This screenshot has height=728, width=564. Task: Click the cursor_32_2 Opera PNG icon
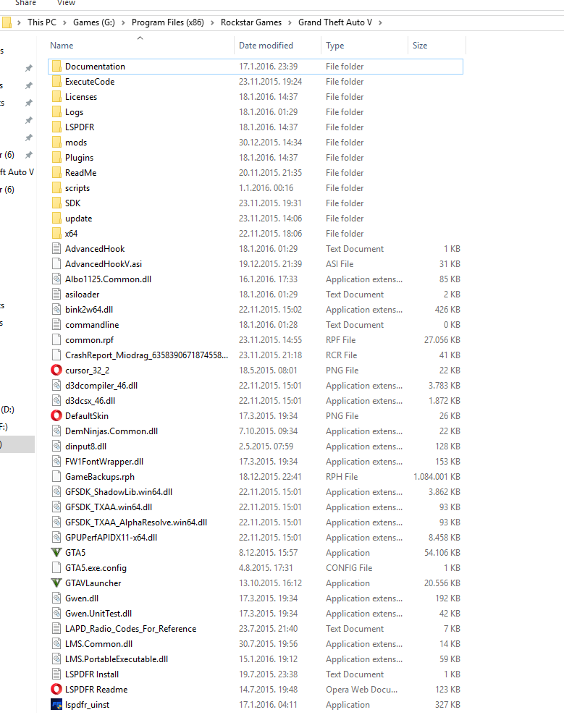point(56,371)
